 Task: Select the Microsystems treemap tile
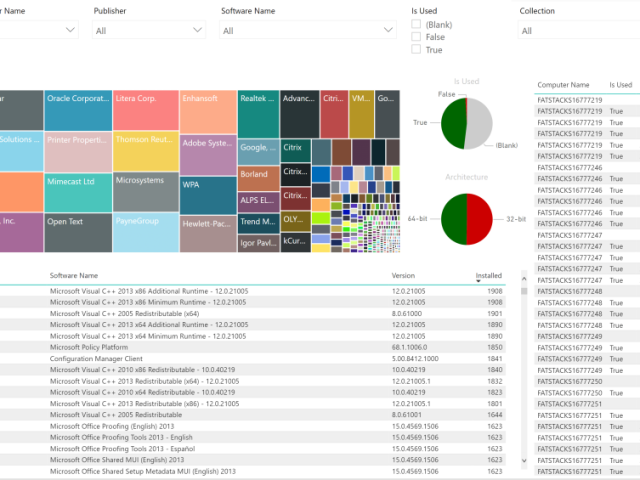click(x=146, y=191)
